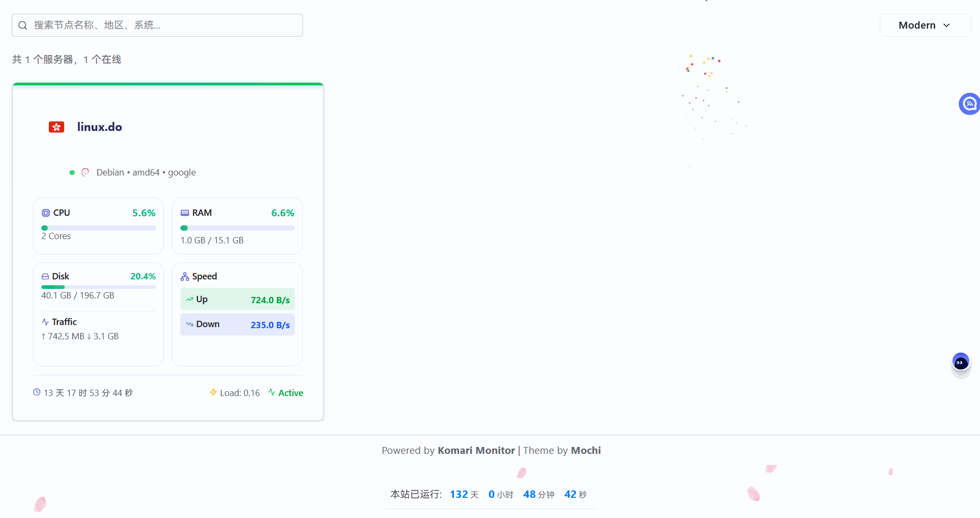Expand the theme selector chevron arrow
Viewport: 980px width, 518px height.
click(947, 25)
